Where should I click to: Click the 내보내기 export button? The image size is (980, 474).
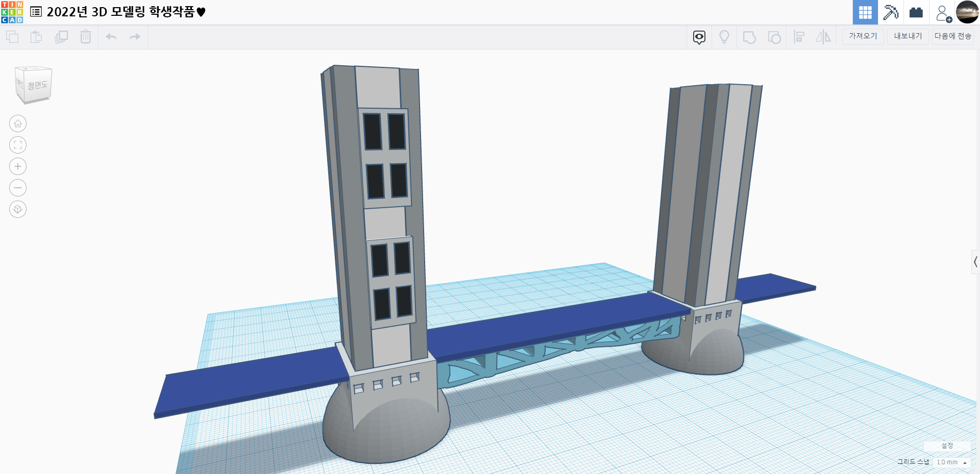pos(908,36)
